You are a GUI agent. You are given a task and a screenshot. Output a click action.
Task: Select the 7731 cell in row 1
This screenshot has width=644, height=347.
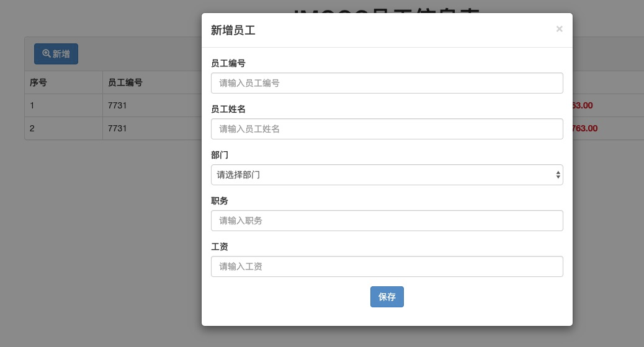pos(117,105)
